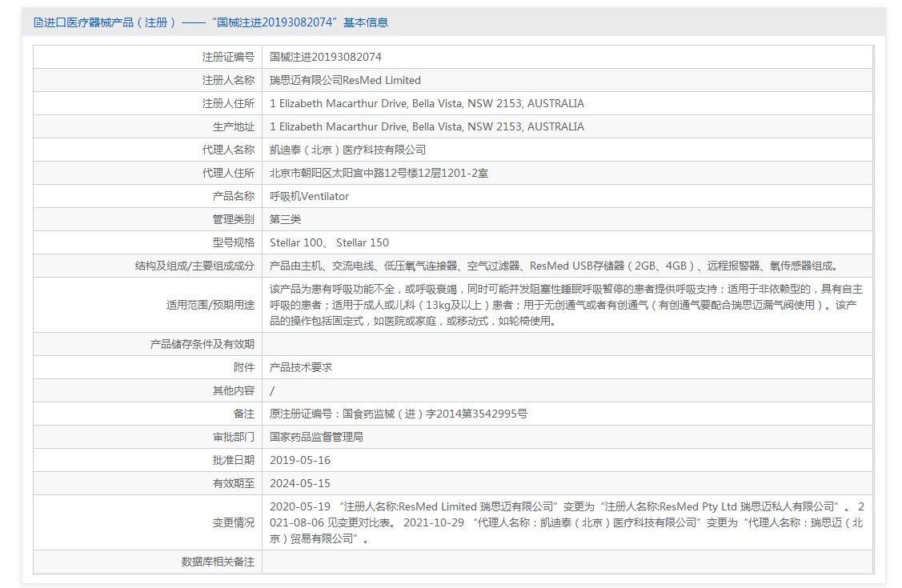Click the 批准日期 label

[234, 460]
